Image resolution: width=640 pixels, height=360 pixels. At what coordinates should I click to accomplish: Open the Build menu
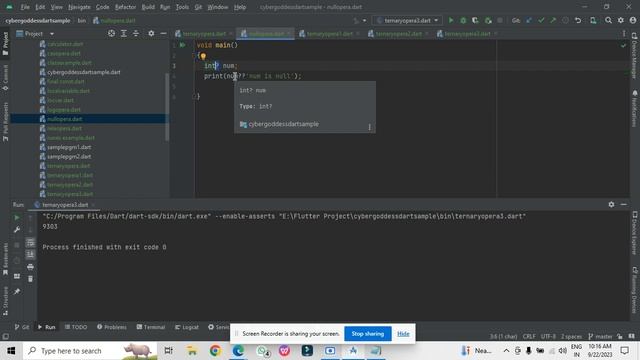point(148,7)
